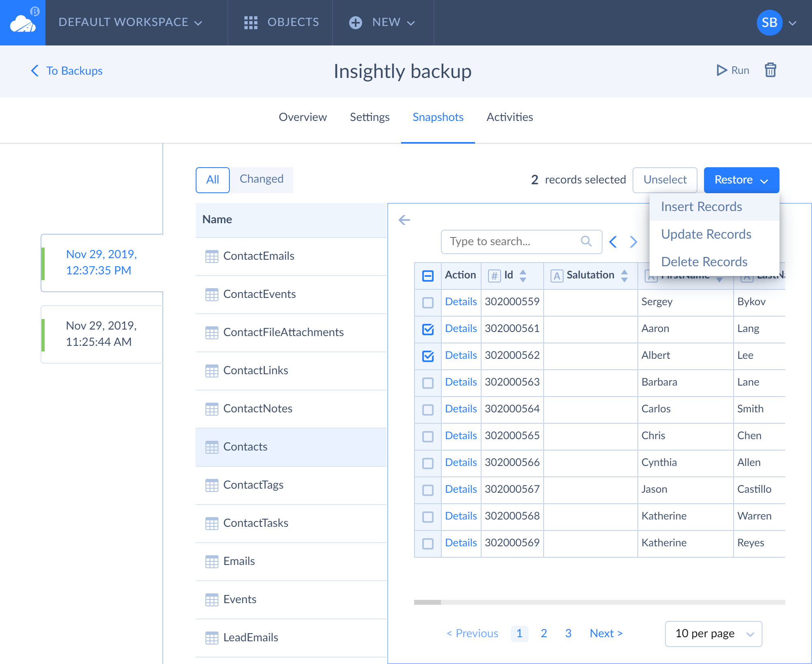Uncheck the row for Albert Lee

[x=428, y=356]
